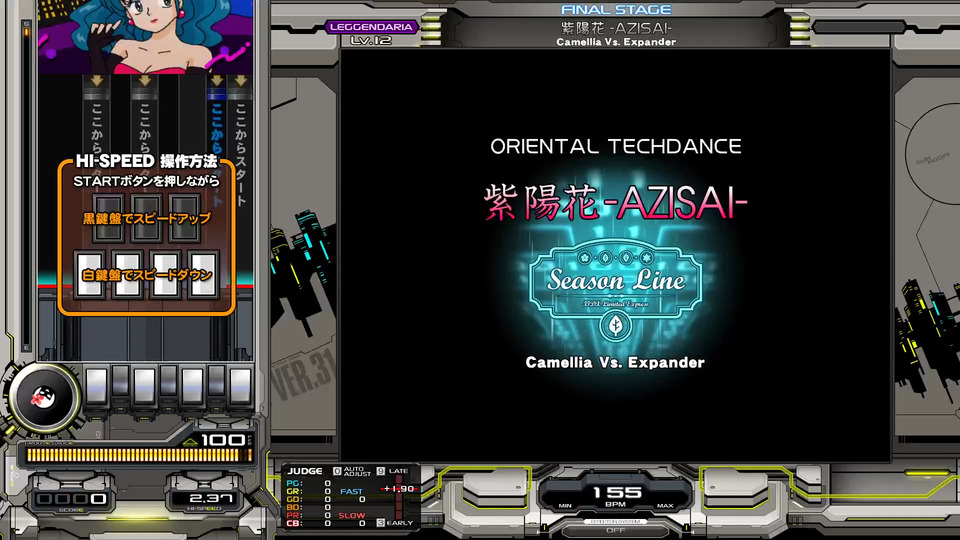
Task: Click the LEGGENDARIA difficulty badge
Action: (371, 27)
